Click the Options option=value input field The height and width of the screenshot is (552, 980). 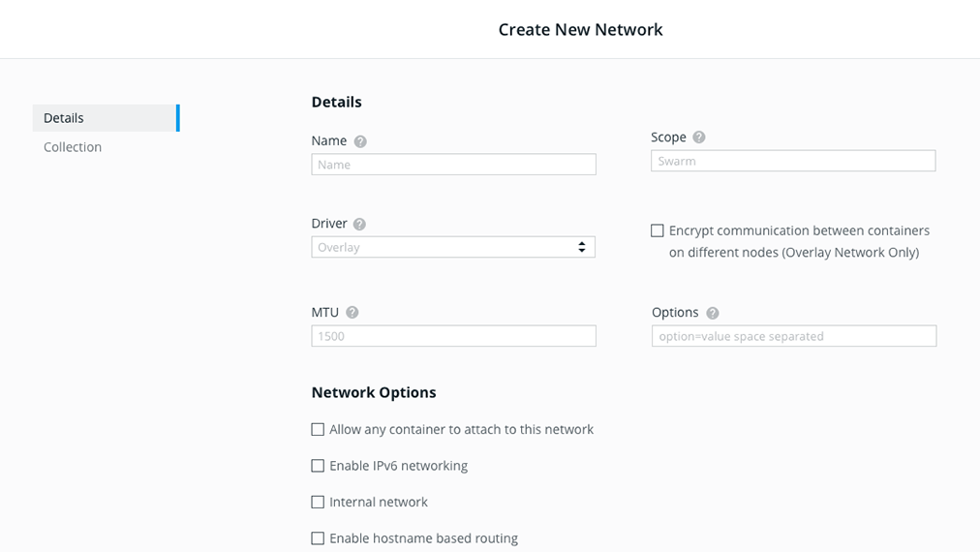tap(794, 336)
